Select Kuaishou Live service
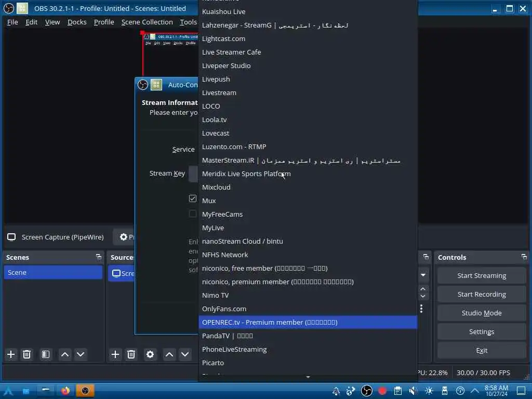 [308, 11]
